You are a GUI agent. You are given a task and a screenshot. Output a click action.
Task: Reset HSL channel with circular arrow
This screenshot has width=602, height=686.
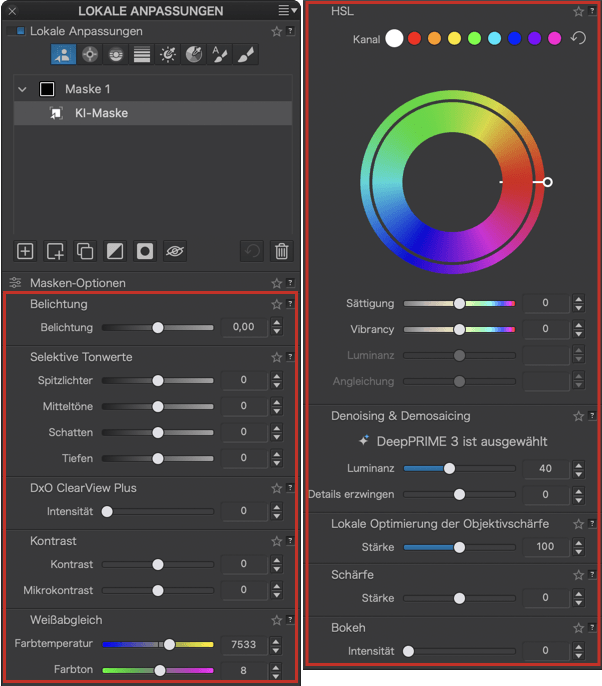(x=578, y=38)
